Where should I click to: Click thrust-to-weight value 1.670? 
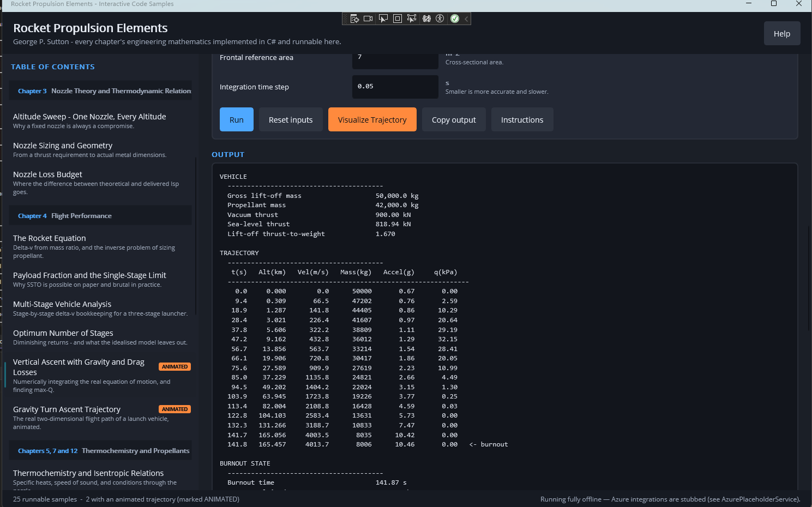385,234
